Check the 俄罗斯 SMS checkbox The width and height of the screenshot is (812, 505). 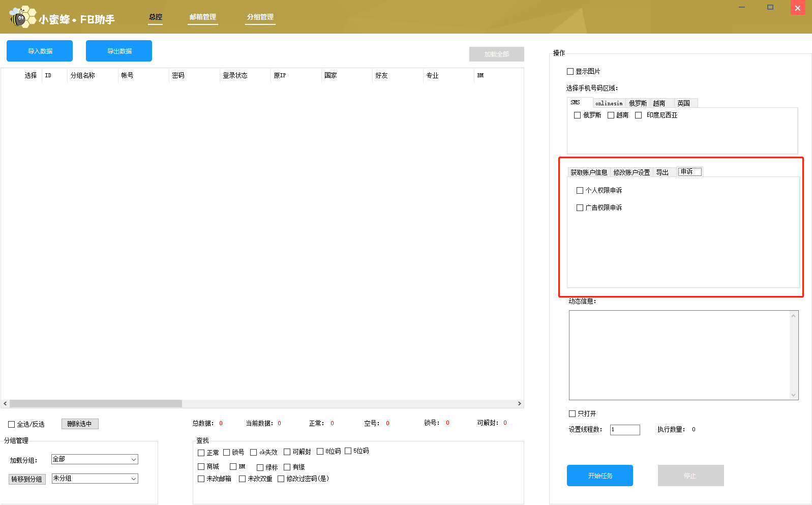[577, 115]
